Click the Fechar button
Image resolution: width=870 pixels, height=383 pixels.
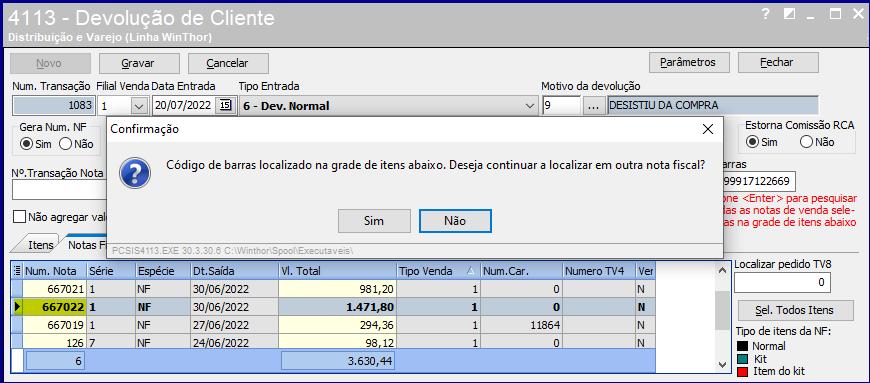(777, 62)
